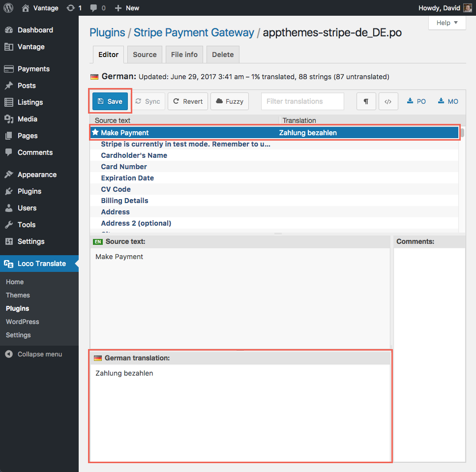Image resolution: width=476 pixels, height=472 pixels.
Task: Follow the Plugins breadcrumb link
Action: click(107, 32)
